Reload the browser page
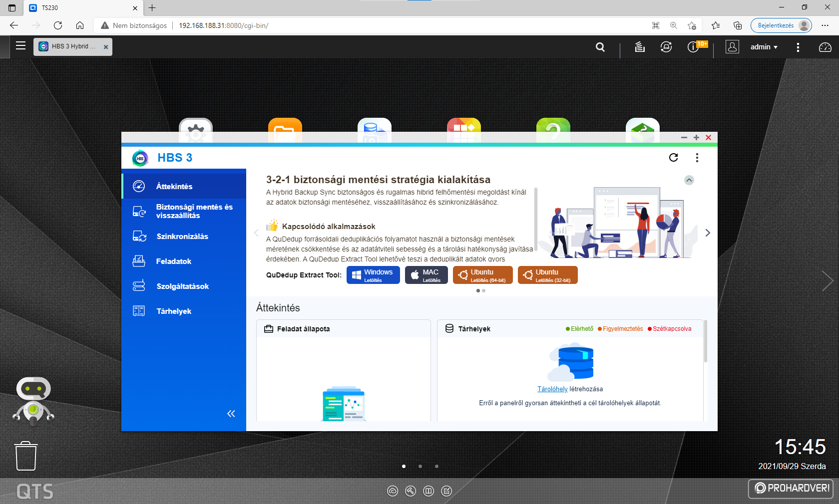The width and height of the screenshot is (839, 504). 58,25
